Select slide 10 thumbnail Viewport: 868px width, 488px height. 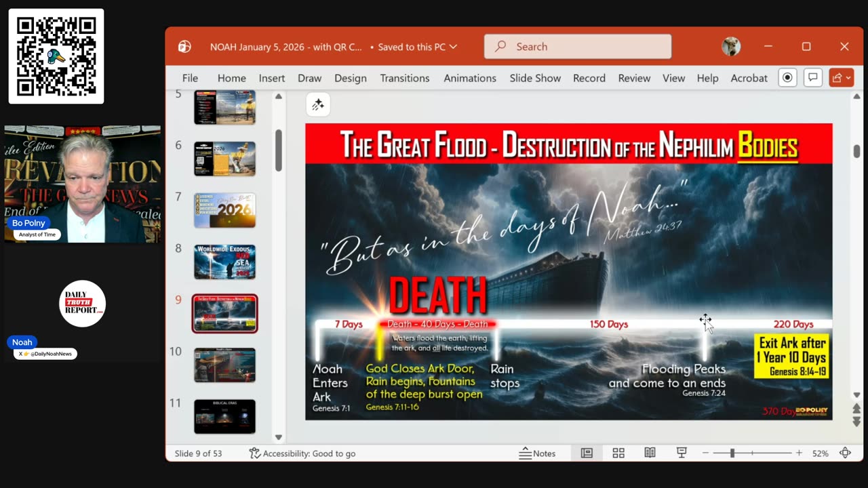click(x=224, y=365)
